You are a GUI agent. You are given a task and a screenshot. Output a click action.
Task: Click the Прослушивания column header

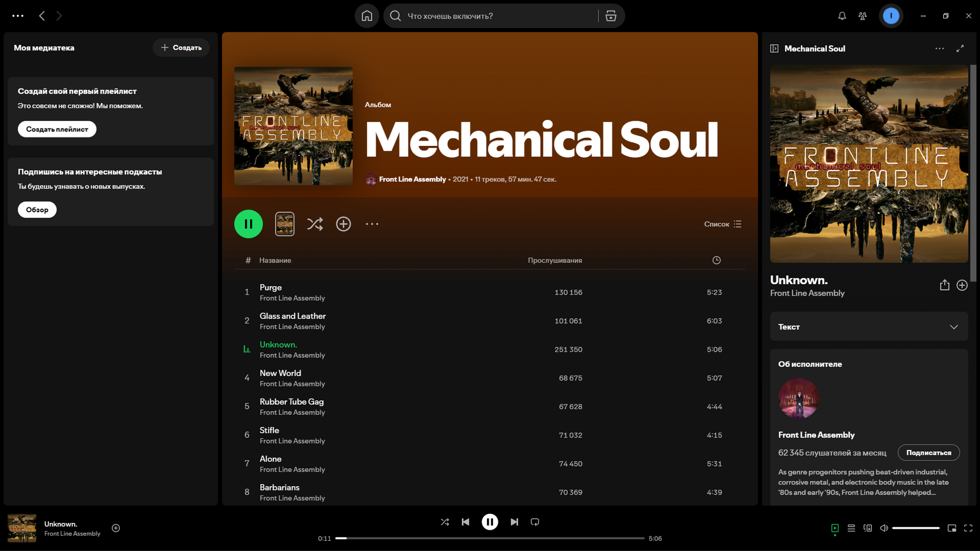[555, 260]
